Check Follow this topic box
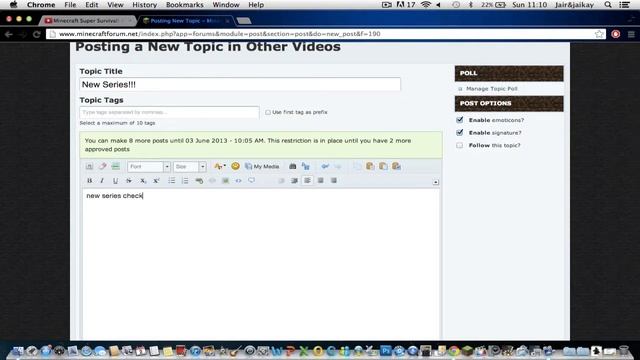Viewport: 640px width, 360px height. 460,145
